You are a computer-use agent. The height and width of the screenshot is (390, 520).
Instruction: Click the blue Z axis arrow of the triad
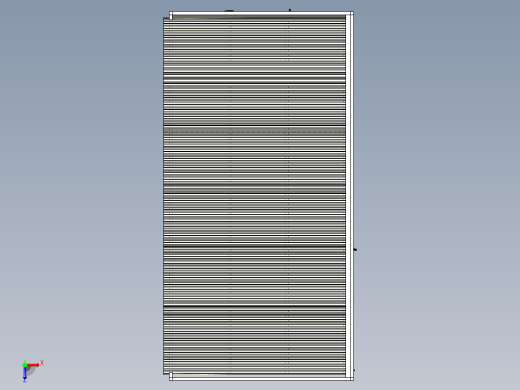pos(25,374)
